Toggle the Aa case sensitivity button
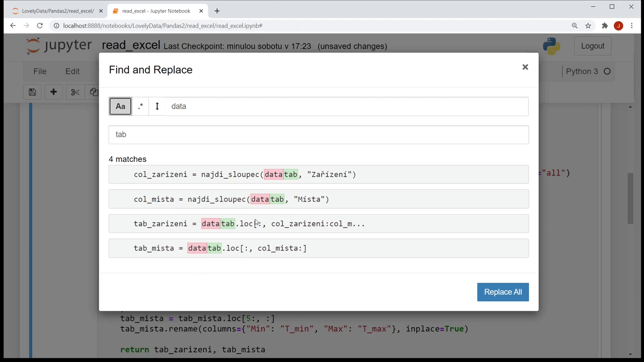Image resolution: width=644 pixels, height=362 pixels. (x=120, y=106)
